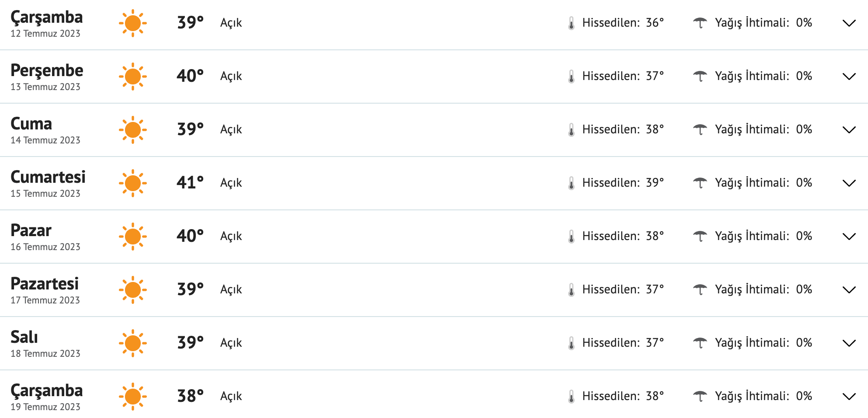
Task: Click the sun icon for 12 Temmuz
Action: tap(133, 23)
